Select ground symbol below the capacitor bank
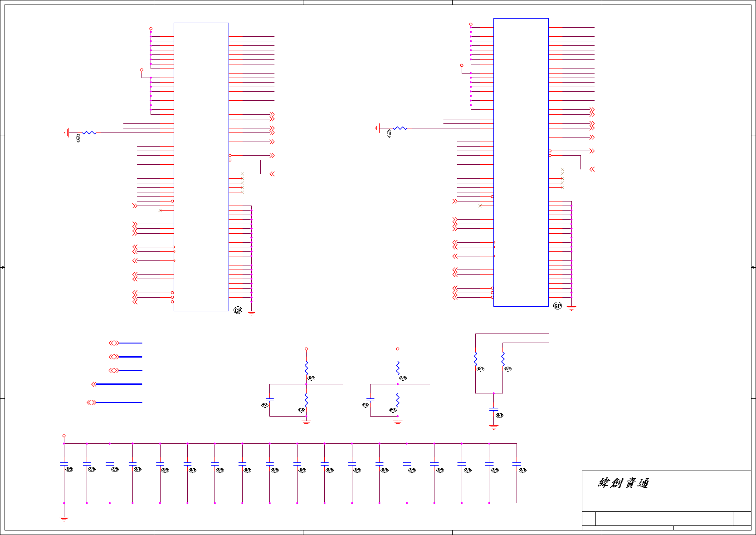Screen dimensions: 756x535 pyautogui.click(x=64, y=519)
